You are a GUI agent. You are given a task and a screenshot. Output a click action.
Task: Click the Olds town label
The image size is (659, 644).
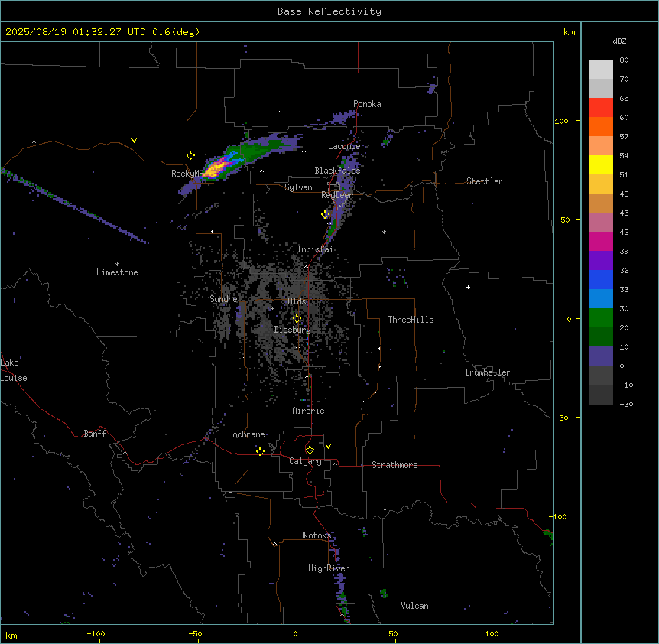pos(297,301)
